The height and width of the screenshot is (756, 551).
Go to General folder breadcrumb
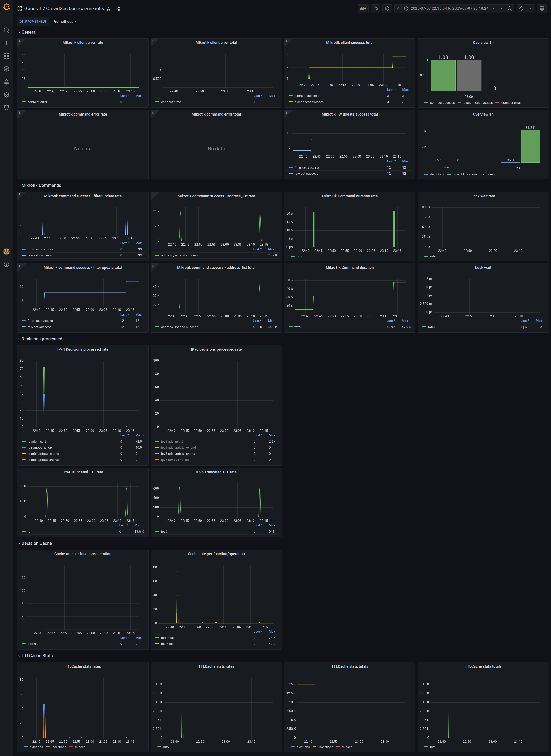click(32, 9)
